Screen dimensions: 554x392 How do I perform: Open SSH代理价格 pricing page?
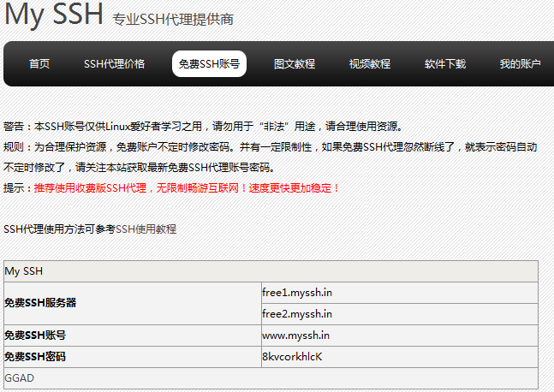click(114, 64)
